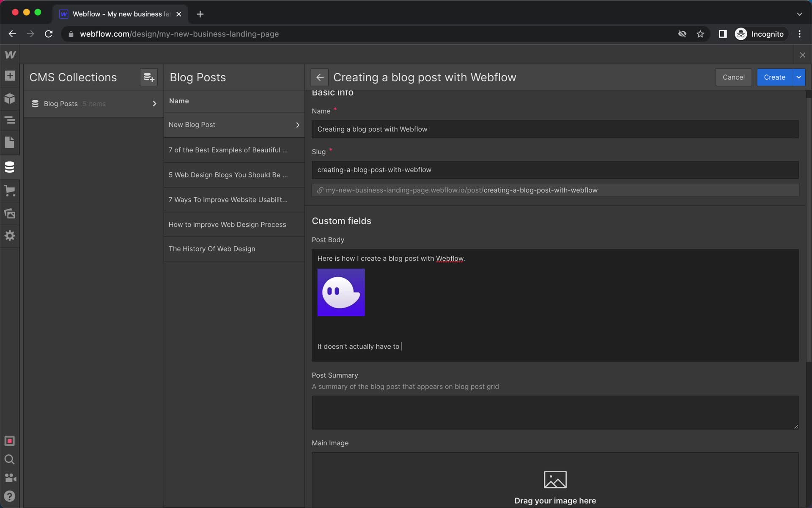Viewport: 812px width, 508px height.
Task: Open the Settings gear panel
Action: (10, 236)
